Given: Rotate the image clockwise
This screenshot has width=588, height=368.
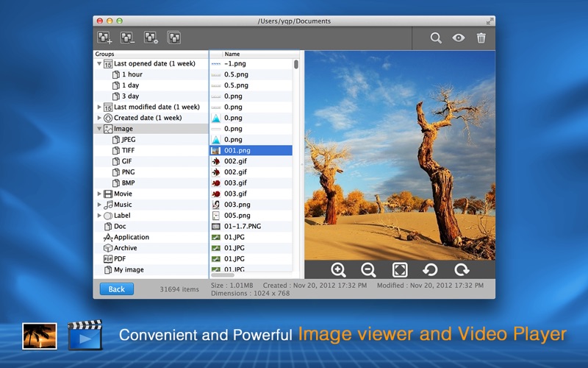Looking at the screenshot, I should pos(462,270).
